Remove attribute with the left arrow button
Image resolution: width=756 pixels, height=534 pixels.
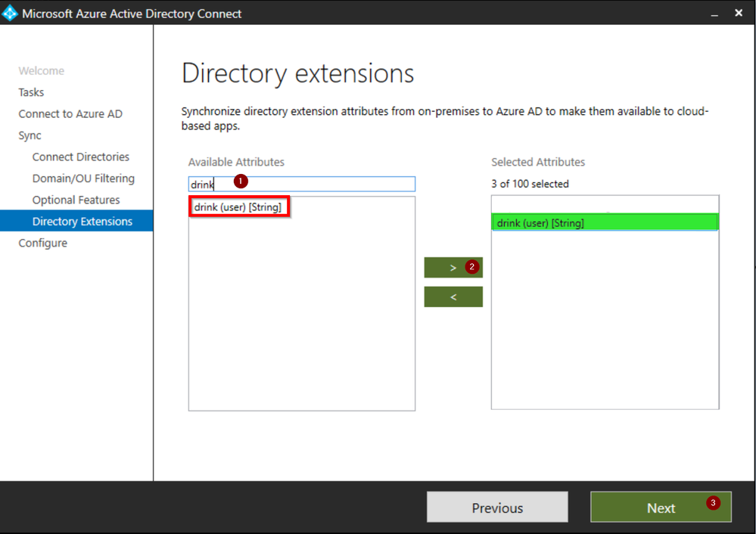(x=453, y=297)
